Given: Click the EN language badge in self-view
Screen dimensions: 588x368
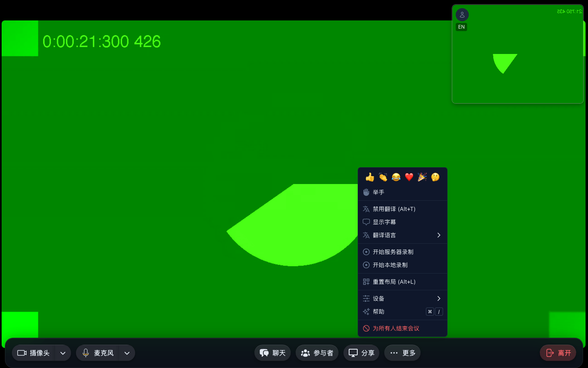Looking at the screenshot, I should [x=461, y=27].
